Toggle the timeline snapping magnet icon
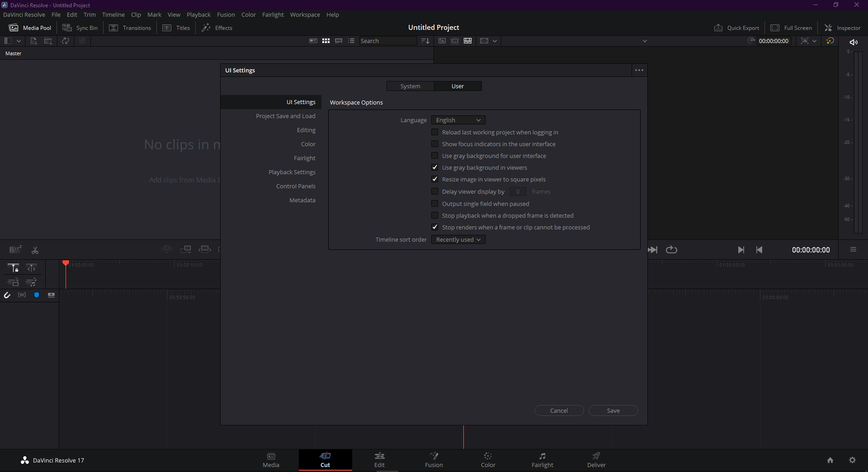 (x=7, y=295)
